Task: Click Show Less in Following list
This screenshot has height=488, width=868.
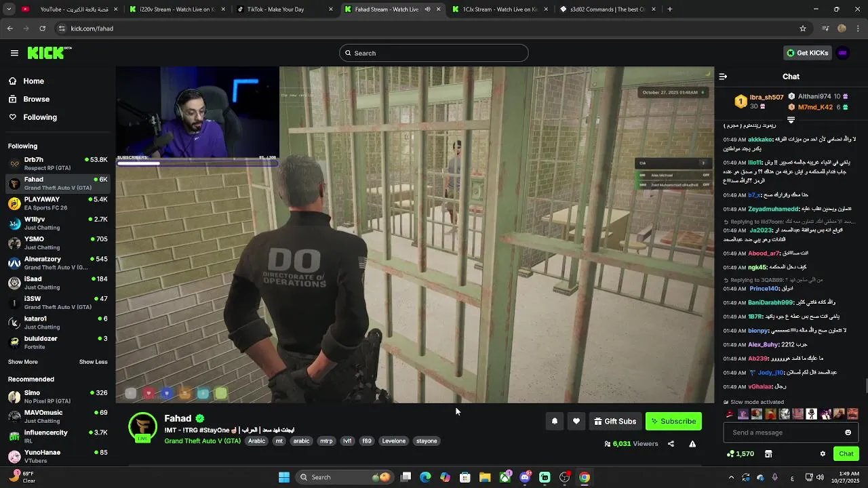Action: click(94, 362)
